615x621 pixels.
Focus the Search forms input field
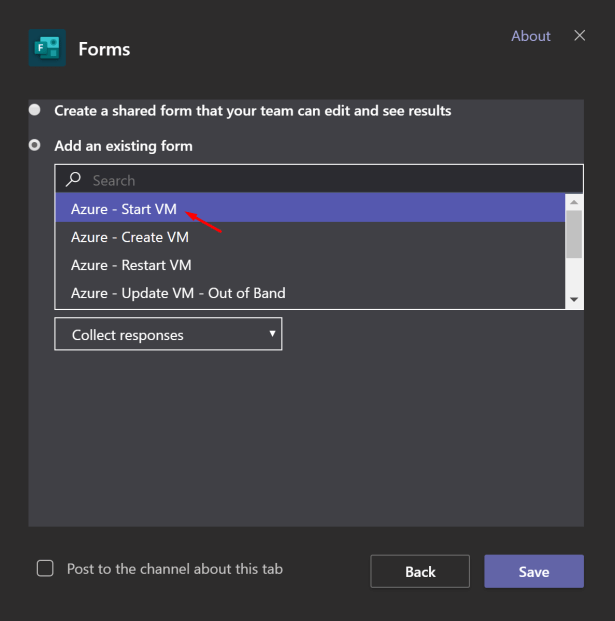(x=319, y=180)
